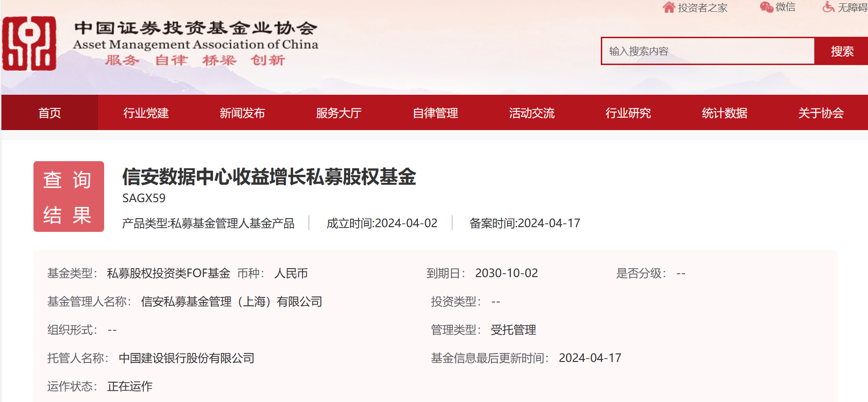Click the 成立时间:2024-04-02 text

tap(382, 223)
